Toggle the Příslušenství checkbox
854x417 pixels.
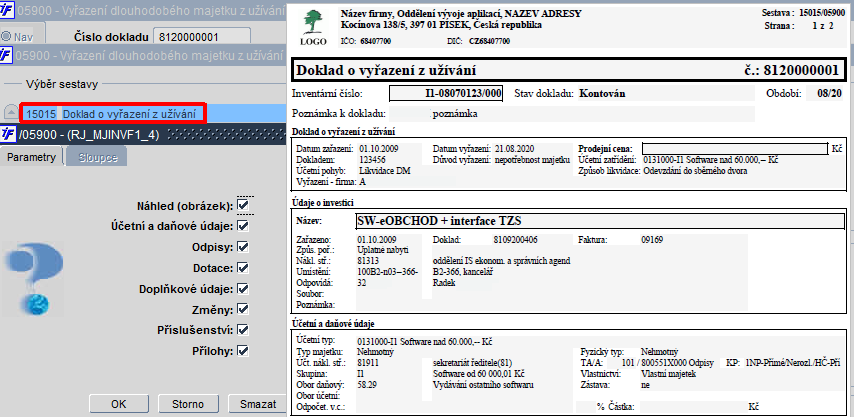(x=243, y=329)
